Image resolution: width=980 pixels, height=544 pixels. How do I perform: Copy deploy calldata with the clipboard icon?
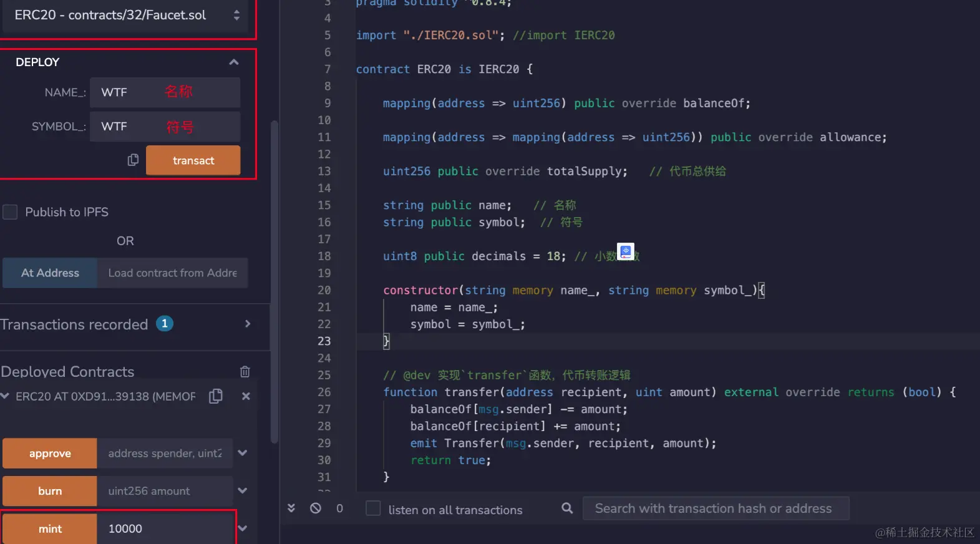(133, 160)
